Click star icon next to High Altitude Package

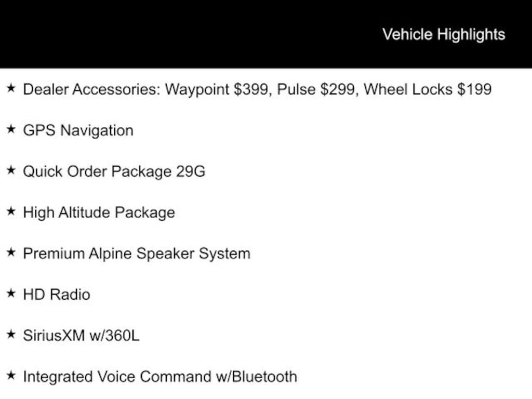click(11, 211)
